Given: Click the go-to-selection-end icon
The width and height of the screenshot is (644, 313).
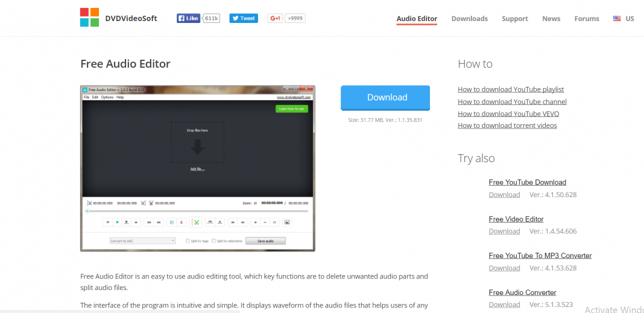Looking at the screenshot, I should [x=243, y=222].
